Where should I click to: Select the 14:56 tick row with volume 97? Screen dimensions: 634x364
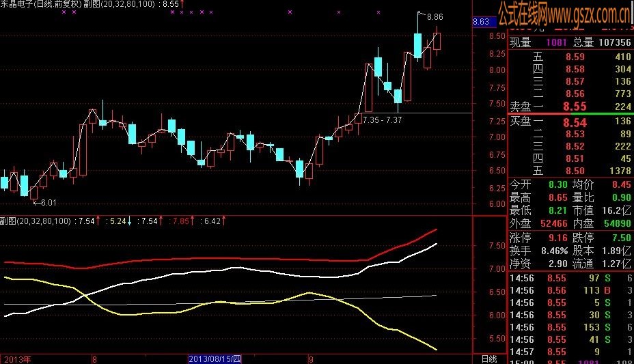pyautogui.click(x=571, y=278)
